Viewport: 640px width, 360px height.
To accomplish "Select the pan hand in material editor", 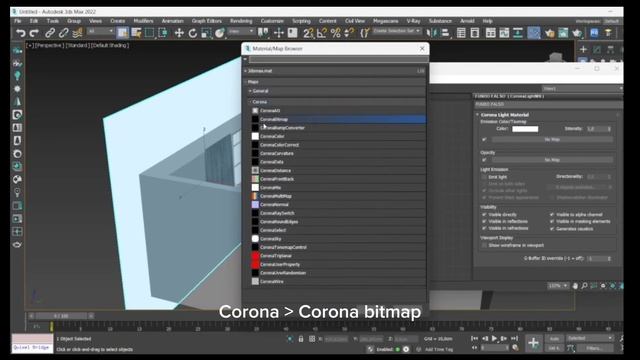I will pos(575,286).
